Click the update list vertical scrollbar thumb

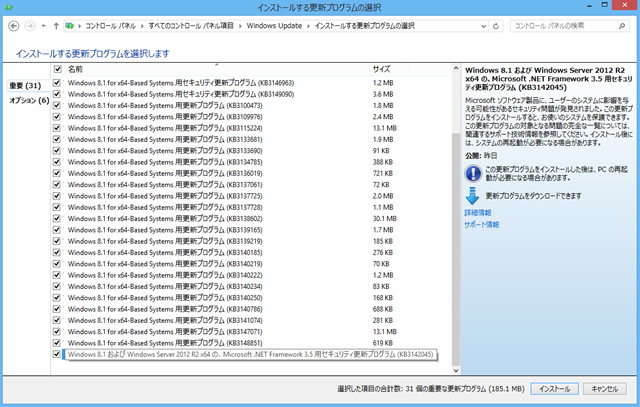(456, 249)
